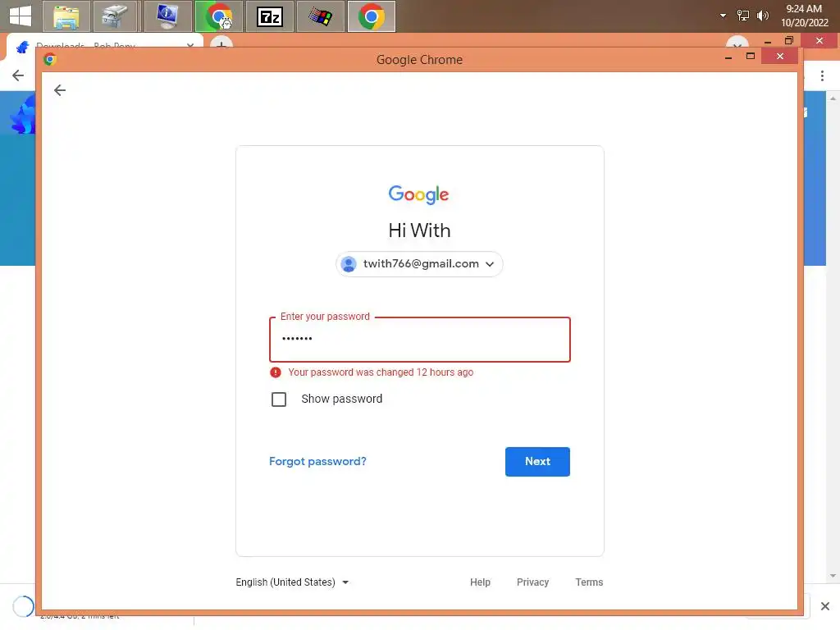Open new tab in background Chrome window
The image size is (840, 630).
tap(221, 43)
